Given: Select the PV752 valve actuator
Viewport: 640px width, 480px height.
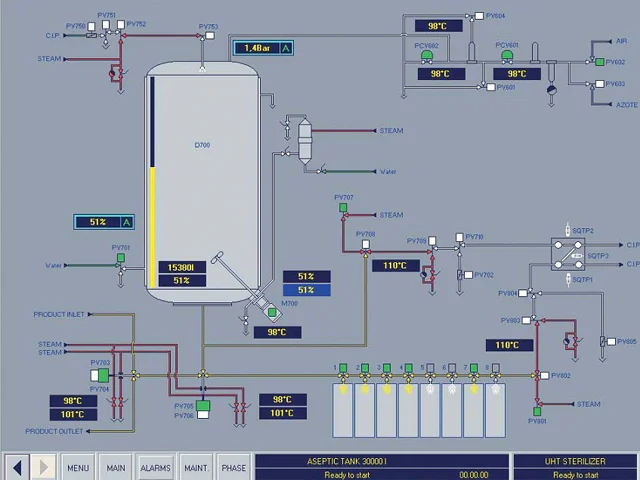Looking at the screenshot, I should (121, 24).
